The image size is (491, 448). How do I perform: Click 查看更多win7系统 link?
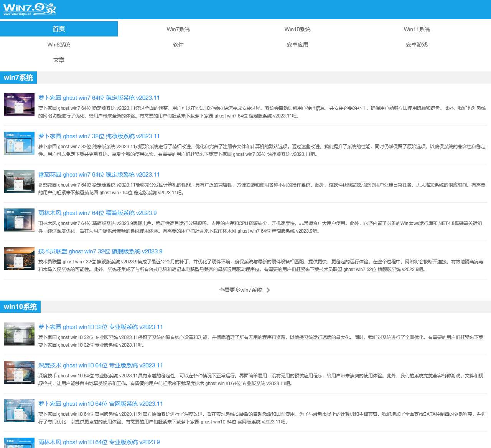pyautogui.click(x=241, y=290)
